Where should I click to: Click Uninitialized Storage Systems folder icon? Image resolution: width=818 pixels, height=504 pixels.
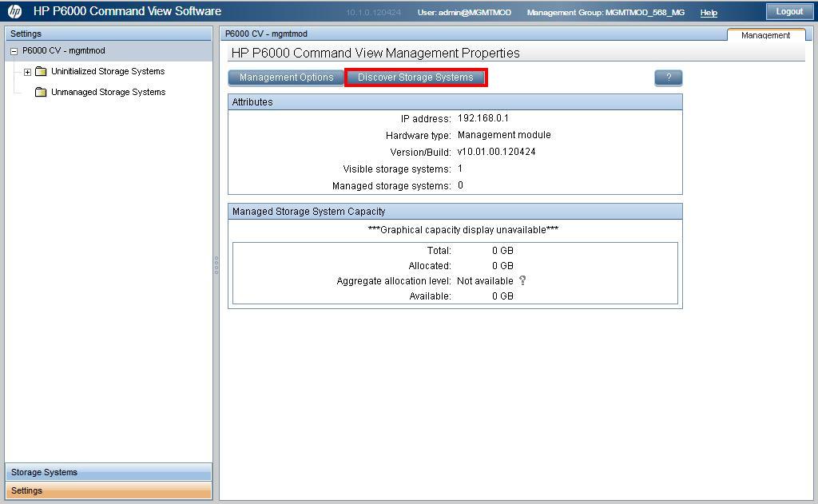[x=41, y=71]
